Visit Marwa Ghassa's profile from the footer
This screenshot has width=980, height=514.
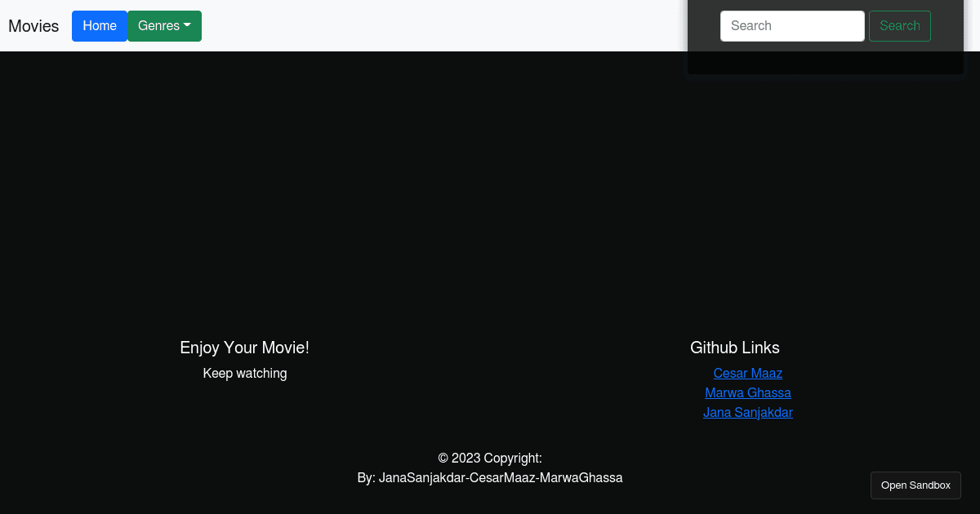(x=747, y=392)
